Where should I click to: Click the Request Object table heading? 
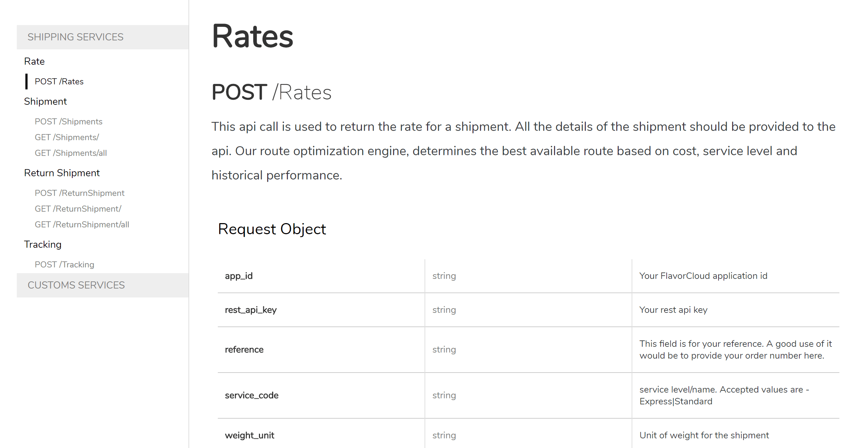pos(272,229)
